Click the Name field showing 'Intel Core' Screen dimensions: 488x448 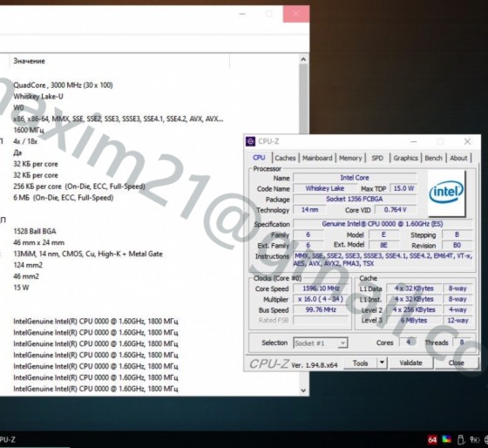(x=355, y=178)
